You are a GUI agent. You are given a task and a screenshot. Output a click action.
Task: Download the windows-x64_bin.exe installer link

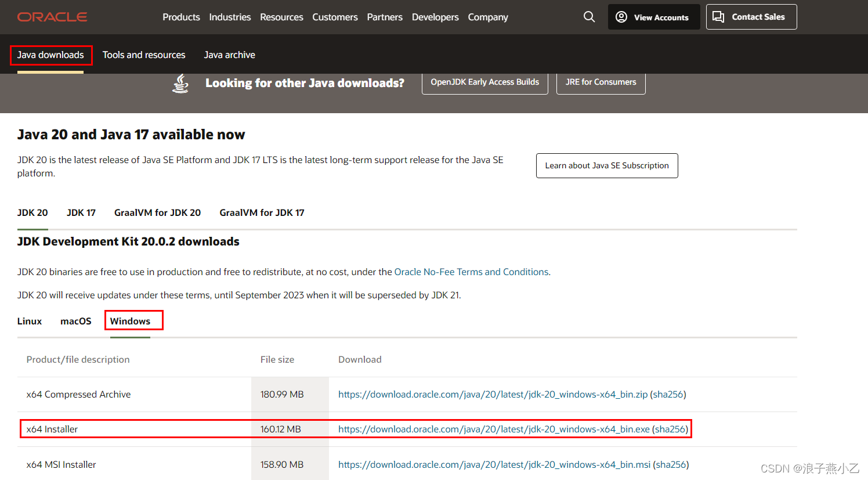pos(494,429)
